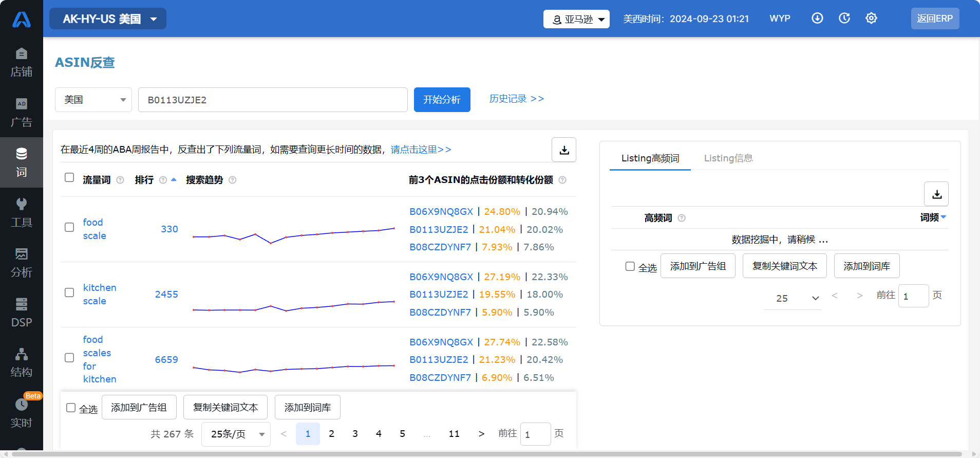
Task: Open the 实时 real-time Beta sidebar section
Action: (22, 412)
